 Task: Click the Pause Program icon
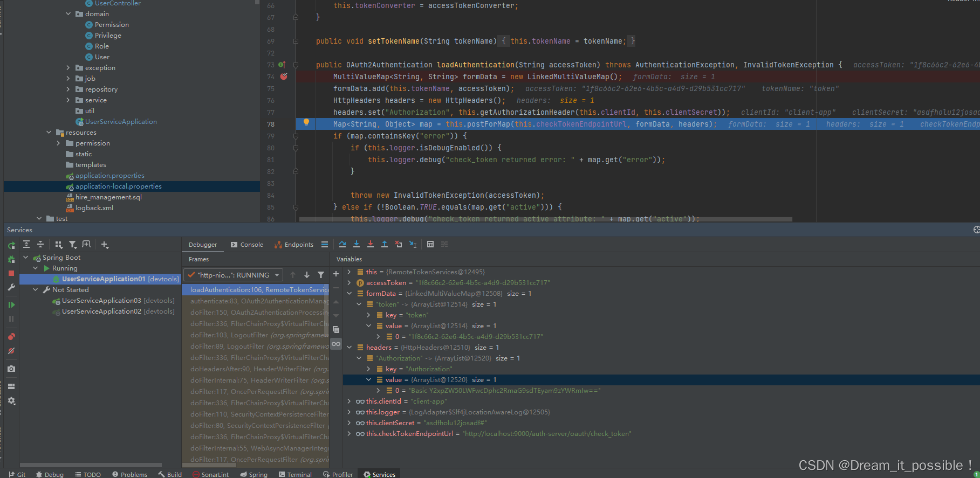[11, 318]
